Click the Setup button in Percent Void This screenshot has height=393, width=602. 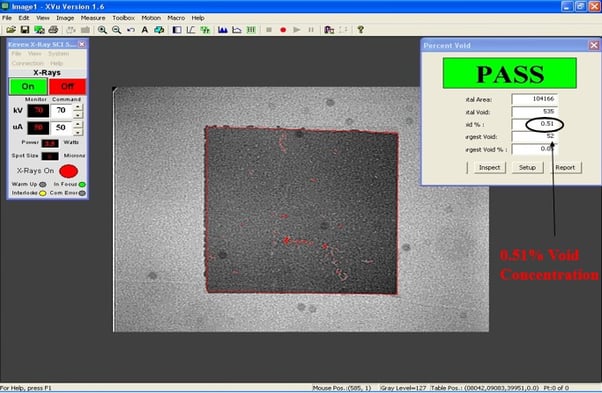coord(528,168)
